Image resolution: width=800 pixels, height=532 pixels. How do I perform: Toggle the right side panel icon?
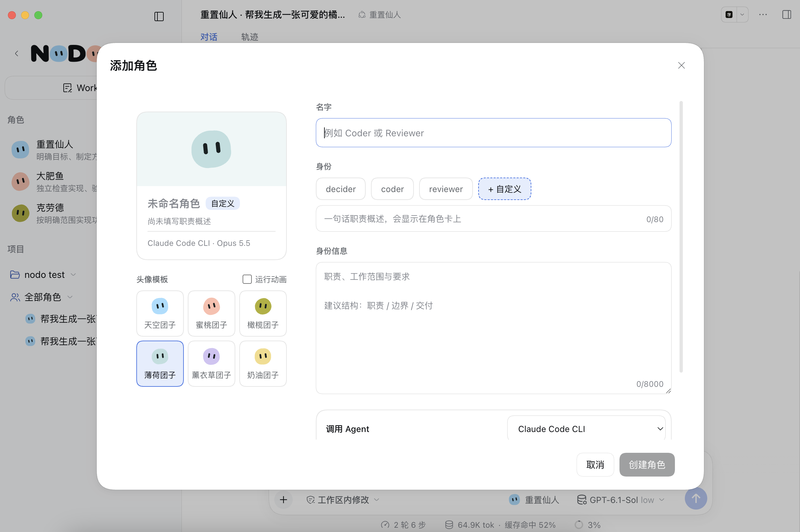click(x=786, y=15)
